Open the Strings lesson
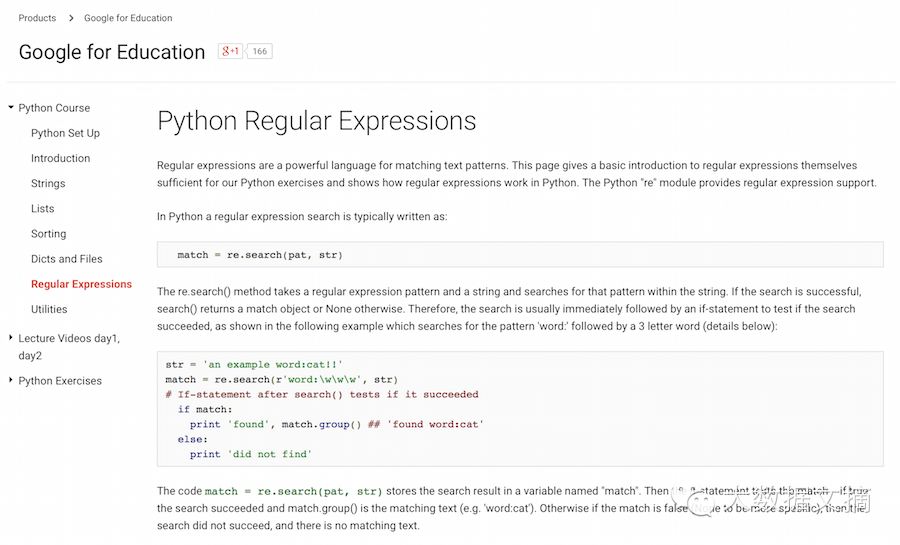900x545 pixels. pyautogui.click(x=48, y=184)
